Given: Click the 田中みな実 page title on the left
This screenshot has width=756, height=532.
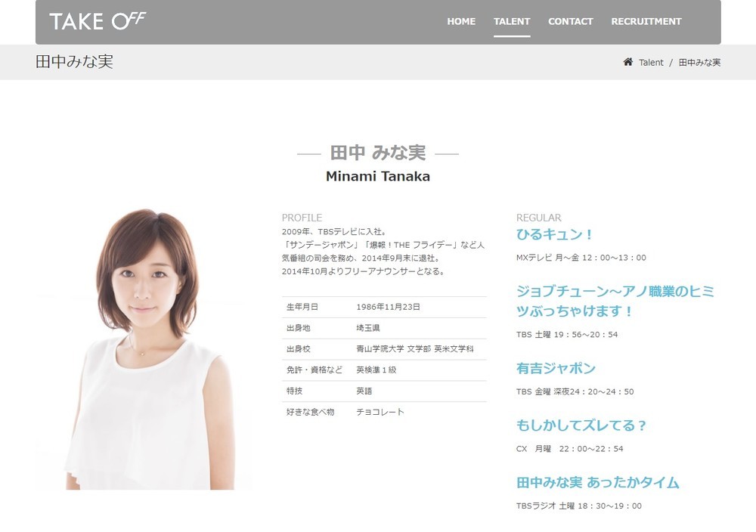Looking at the screenshot, I should [74, 62].
